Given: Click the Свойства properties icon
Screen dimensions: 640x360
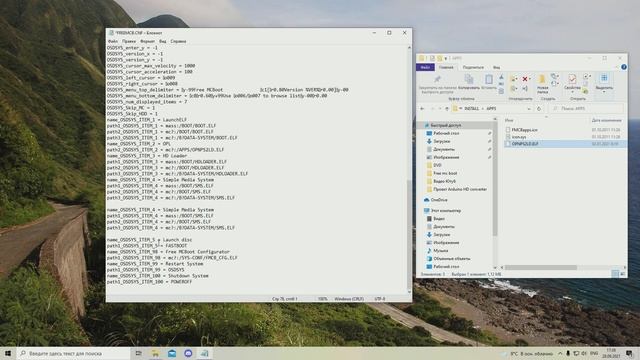Looking at the screenshot, I should [x=572, y=79].
